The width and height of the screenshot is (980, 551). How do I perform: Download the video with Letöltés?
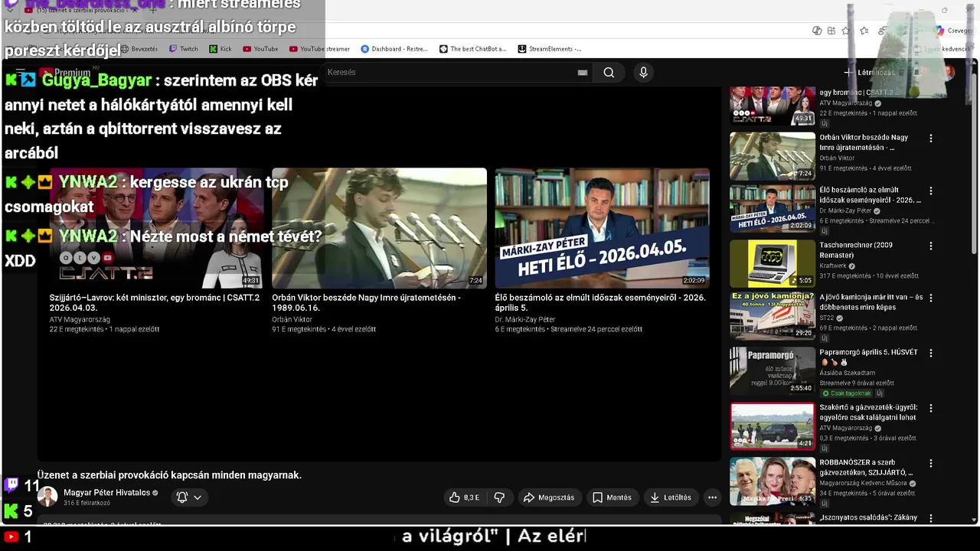click(x=671, y=497)
